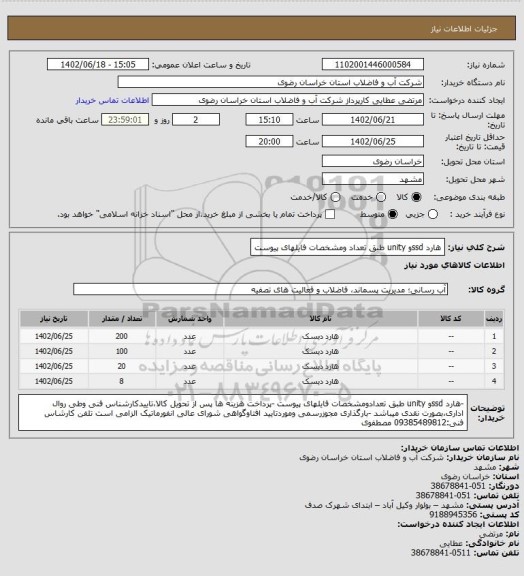Viewport: 524px width, 576px height.
Task: Click the buyer organization name field
Action: pyautogui.click(x=270, y=82)
